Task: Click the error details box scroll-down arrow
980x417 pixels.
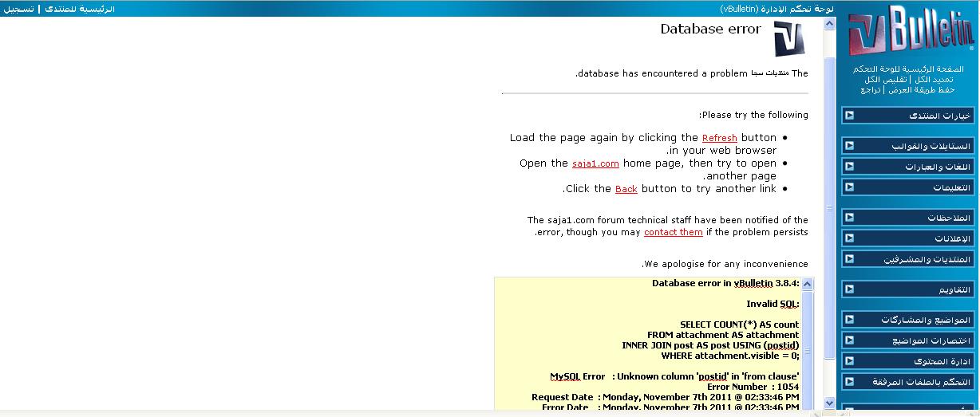Action: (x=807, y=404)
